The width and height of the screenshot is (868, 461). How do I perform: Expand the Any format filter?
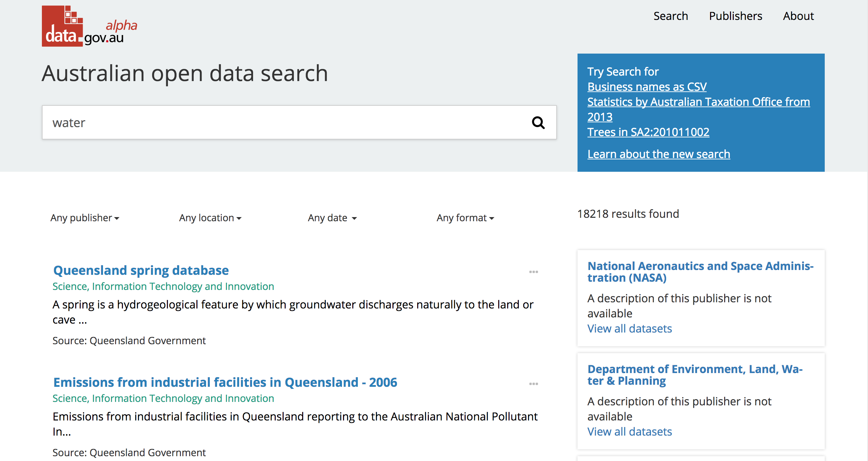(465, 218)
